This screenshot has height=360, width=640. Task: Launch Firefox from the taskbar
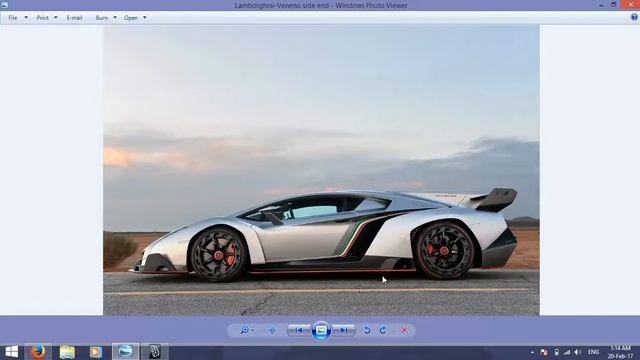coord(38,352)
